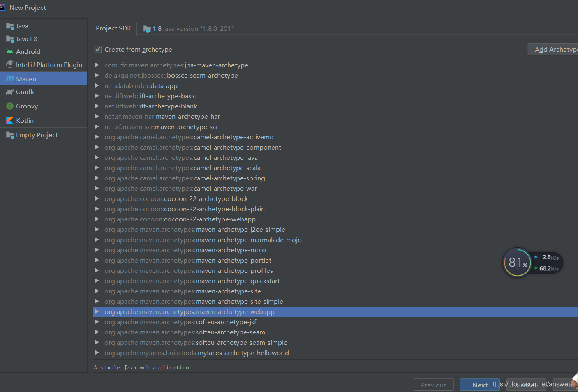Image resolution: width=578 pixels, height=392 pixels.
Task: Select cocoon-22-archetype-block-plain text
Action: point(214,209)
